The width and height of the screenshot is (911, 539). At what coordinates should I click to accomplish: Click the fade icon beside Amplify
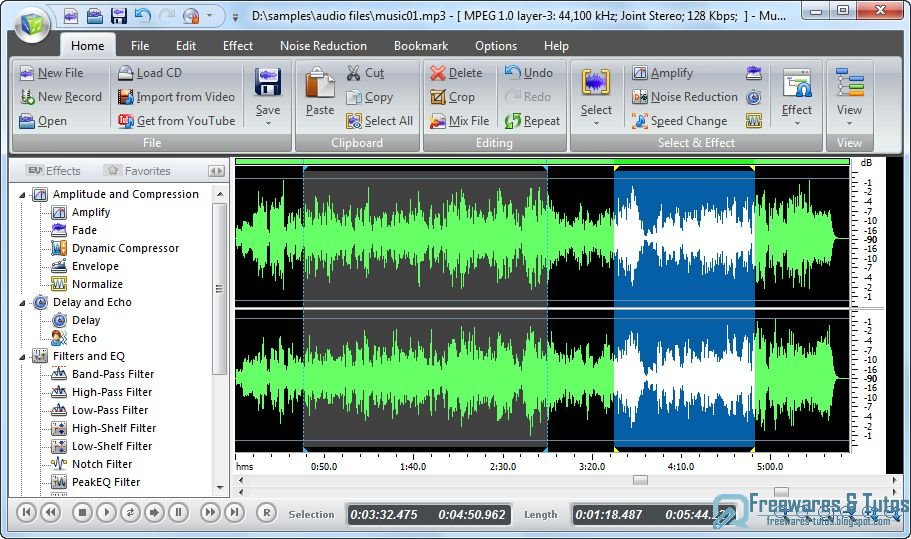[754, 73]
